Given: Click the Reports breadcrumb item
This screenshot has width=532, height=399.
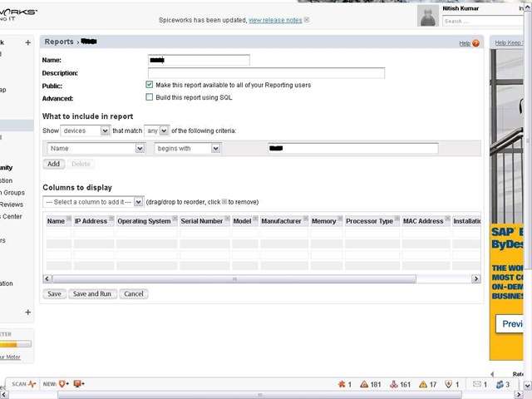Looking at the screenshot, I should click(58, 42).
